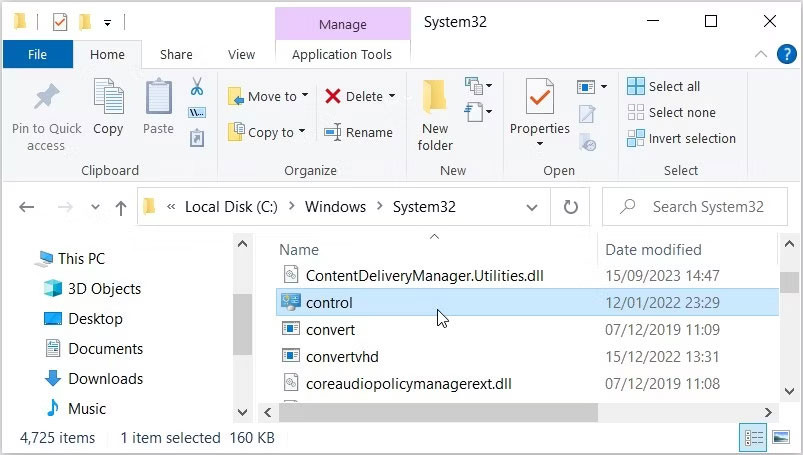Expand the This PC tree node
Image resolution: width=803 pixels, height=455 pixels.
tap(26, 259)
